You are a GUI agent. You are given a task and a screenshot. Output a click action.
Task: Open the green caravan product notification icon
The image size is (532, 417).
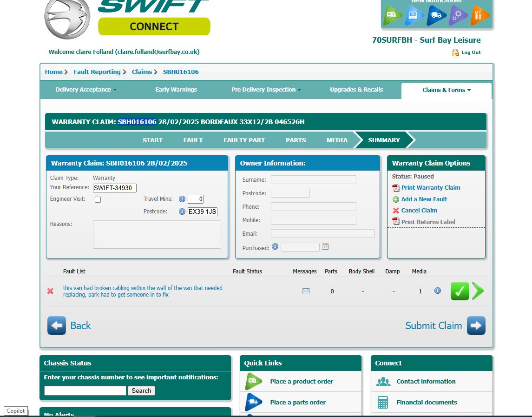coord(393,15)
